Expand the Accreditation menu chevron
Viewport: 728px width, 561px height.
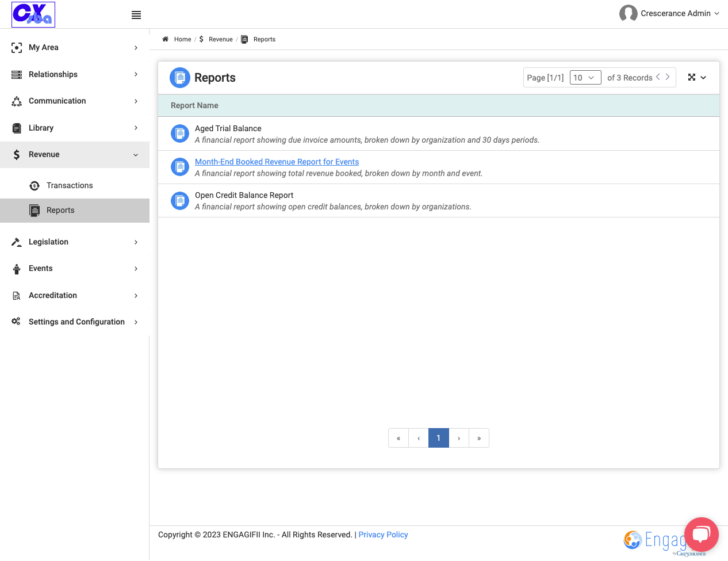[x=136, y=296]
